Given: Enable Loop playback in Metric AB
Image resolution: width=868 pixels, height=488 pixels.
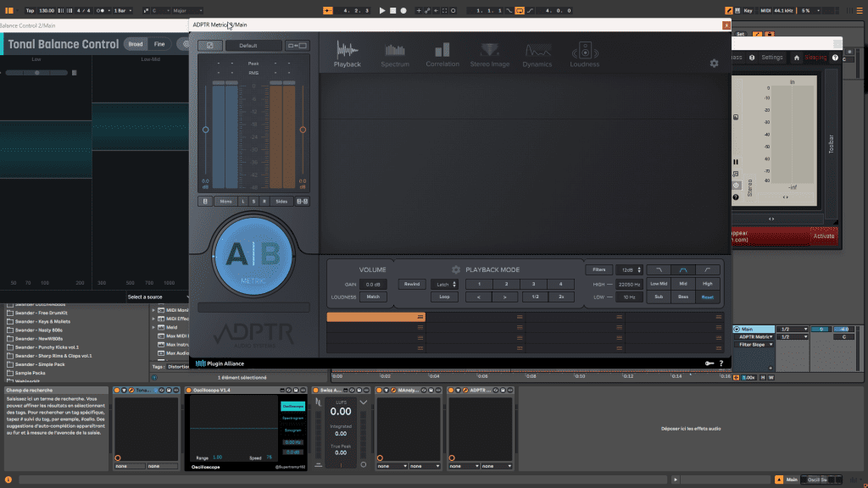Looking at the screenshot, I should (x=445, y=297).
